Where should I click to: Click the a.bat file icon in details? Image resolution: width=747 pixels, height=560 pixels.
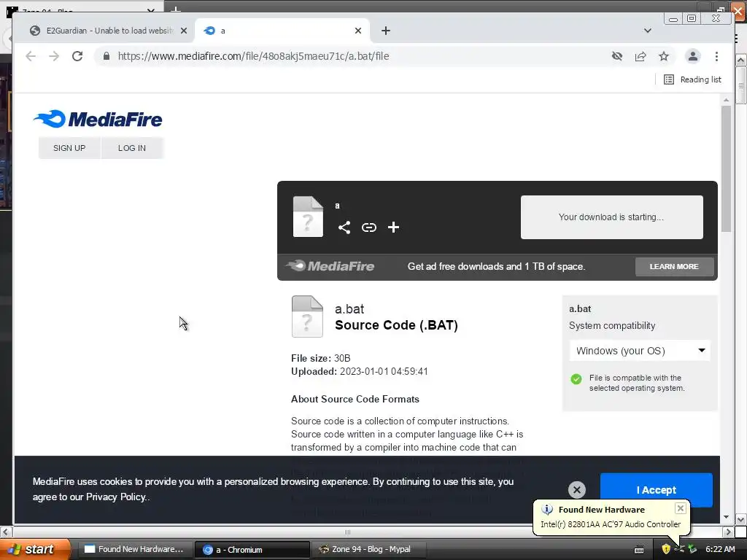[307, 316]
